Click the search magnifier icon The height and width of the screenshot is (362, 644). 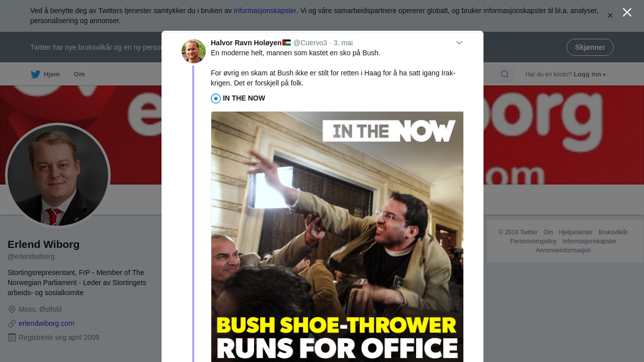tap(505, 74)
